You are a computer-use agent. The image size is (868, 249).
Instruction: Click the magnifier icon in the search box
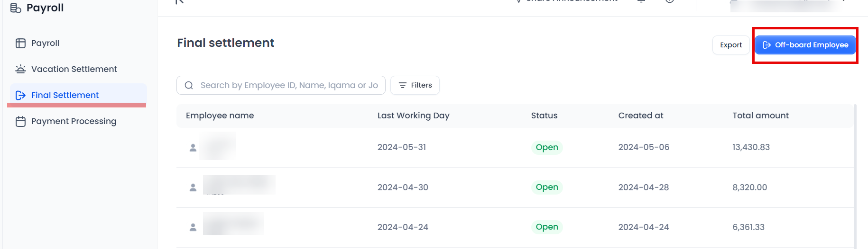[x=189, y=85]
